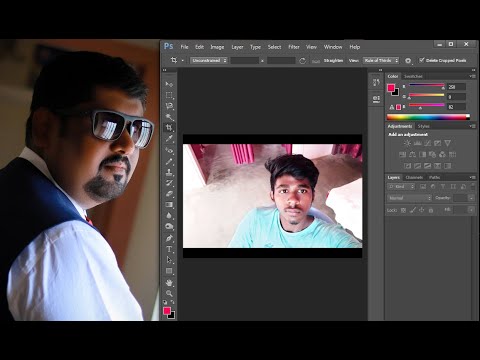This screenshot has width=480, height=360.
Task: Swap foreground and background colors in toolbox
Action: coord(173,302)
